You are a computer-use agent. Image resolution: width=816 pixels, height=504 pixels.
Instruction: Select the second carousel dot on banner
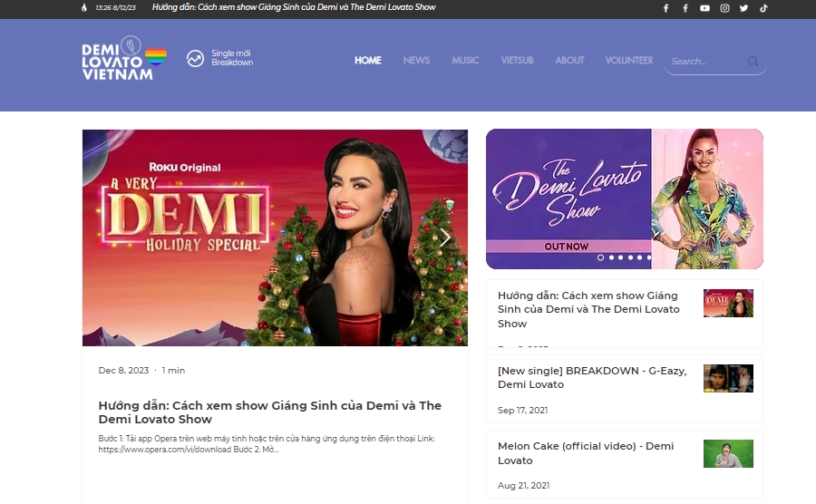[x=611, y=257]
